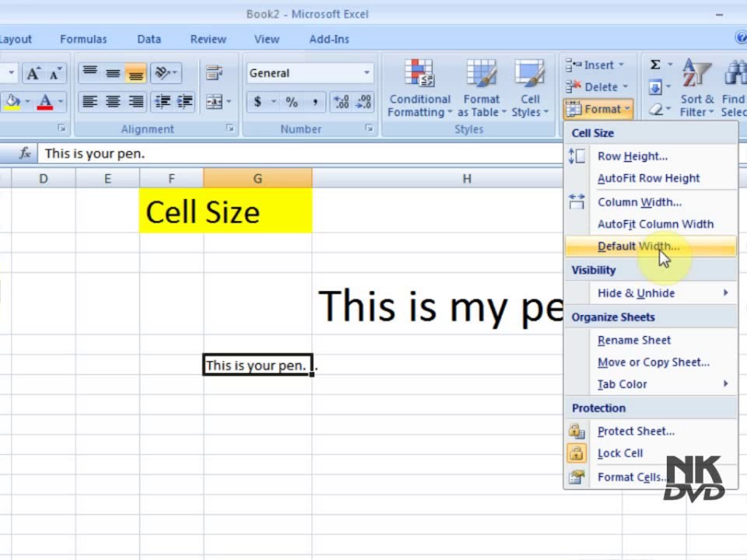
Task: Top align cell text
Action: coord(89,73)
